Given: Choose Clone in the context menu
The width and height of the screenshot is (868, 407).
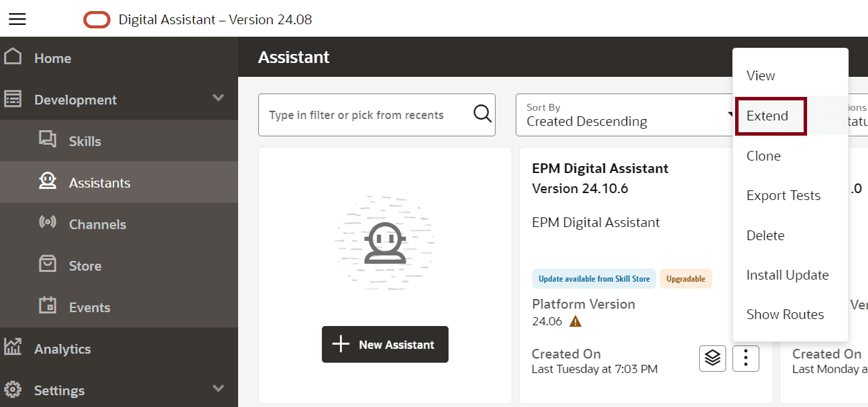Looking at the screenshot, I should click(763, 156).
